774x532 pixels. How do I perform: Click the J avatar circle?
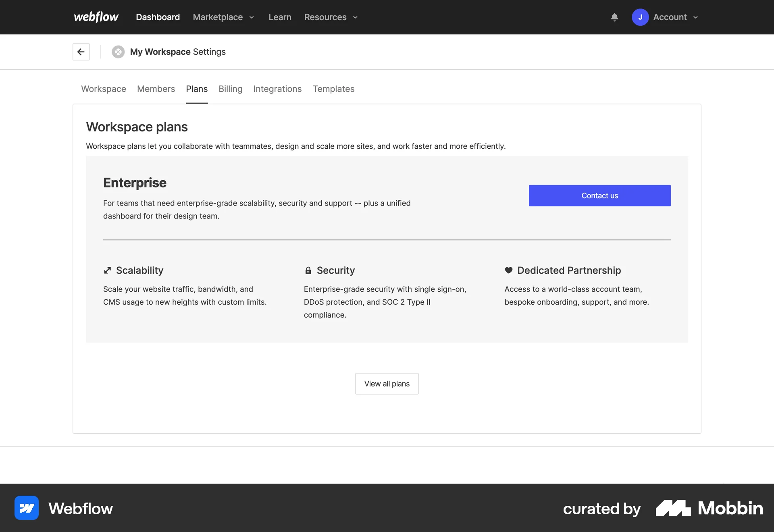pyautogui.click(x=641, y=17)
